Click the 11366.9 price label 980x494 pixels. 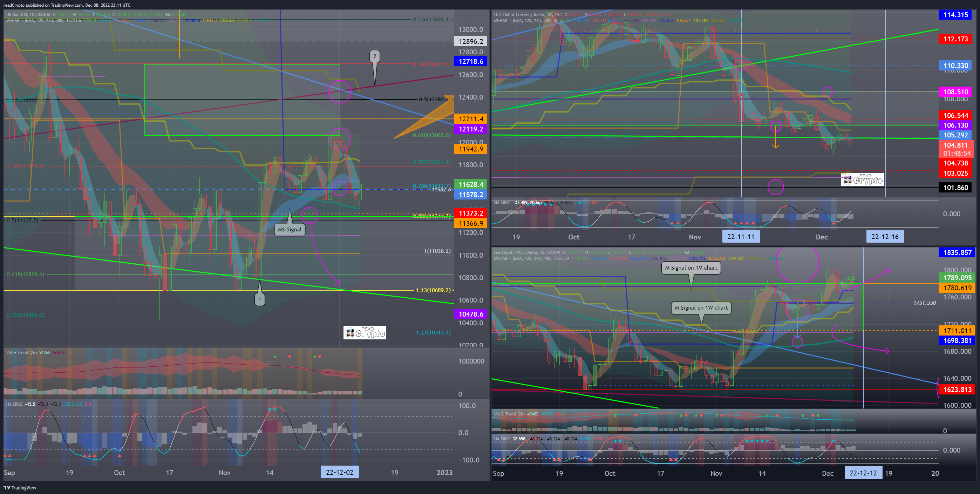[x=470, y=223]
